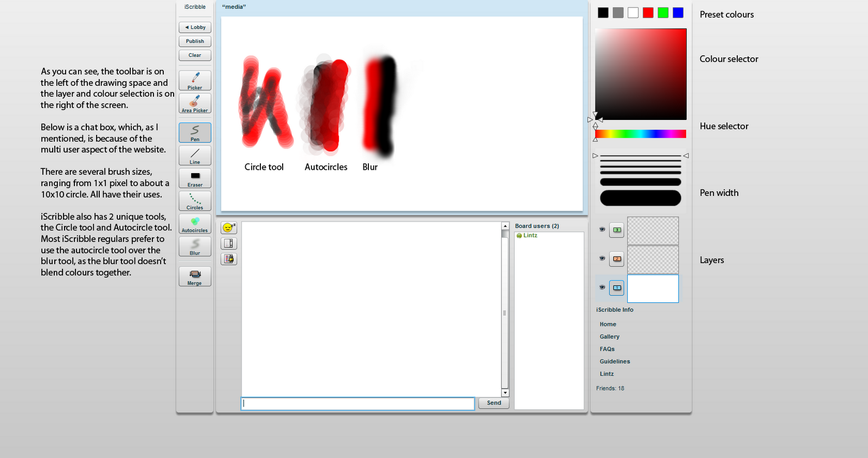The image size is (868, 458).
Task: Click the chat scrollbar up arrow
Action: [x=505, y=226]
